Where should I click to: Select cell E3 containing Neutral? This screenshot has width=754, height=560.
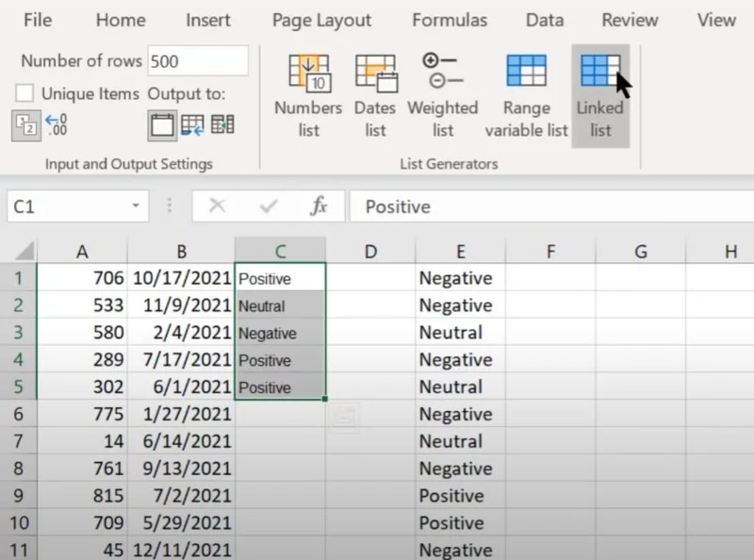[x=460, y=332]
